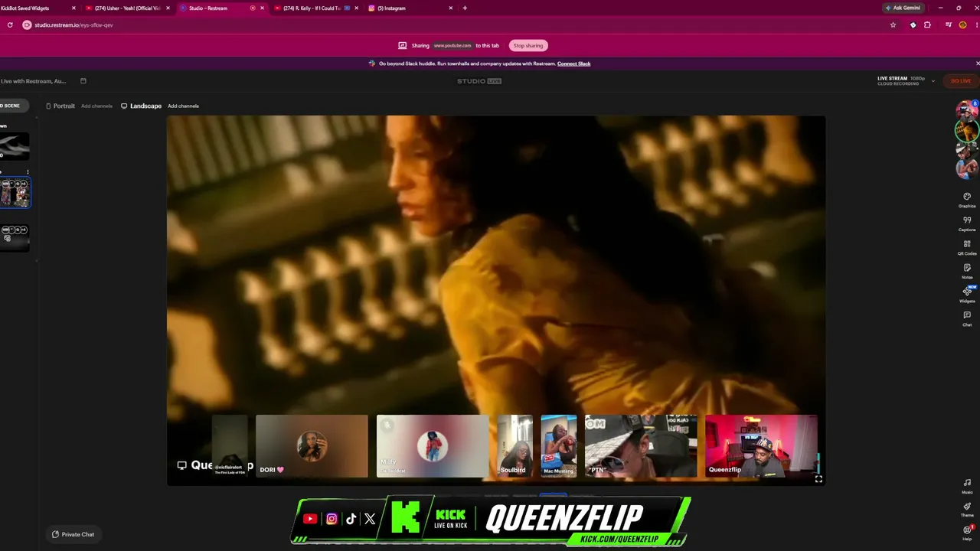Open a new browser tab
Screen dimensions: 980x551
pos(465,8)
